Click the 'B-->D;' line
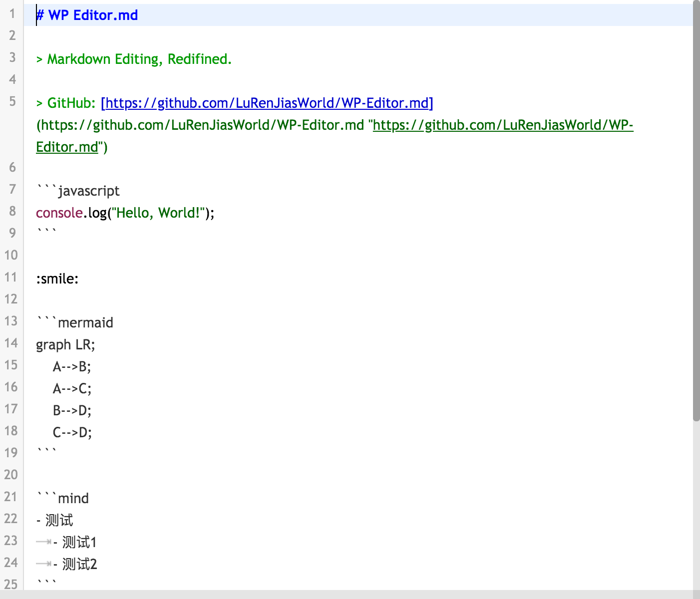Screen dimensions: 700x599 coord(72,410)
